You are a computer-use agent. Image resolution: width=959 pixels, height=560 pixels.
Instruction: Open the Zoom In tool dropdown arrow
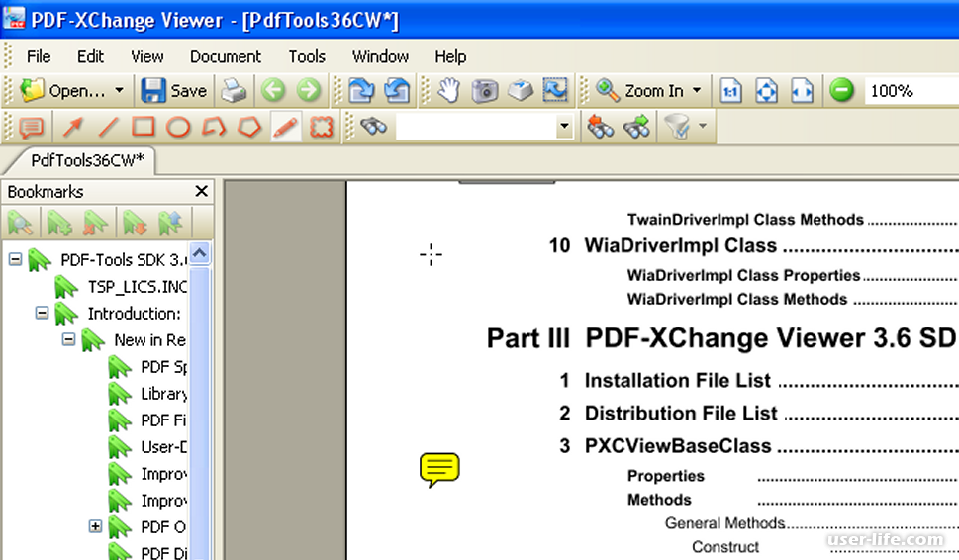(698, 90)
